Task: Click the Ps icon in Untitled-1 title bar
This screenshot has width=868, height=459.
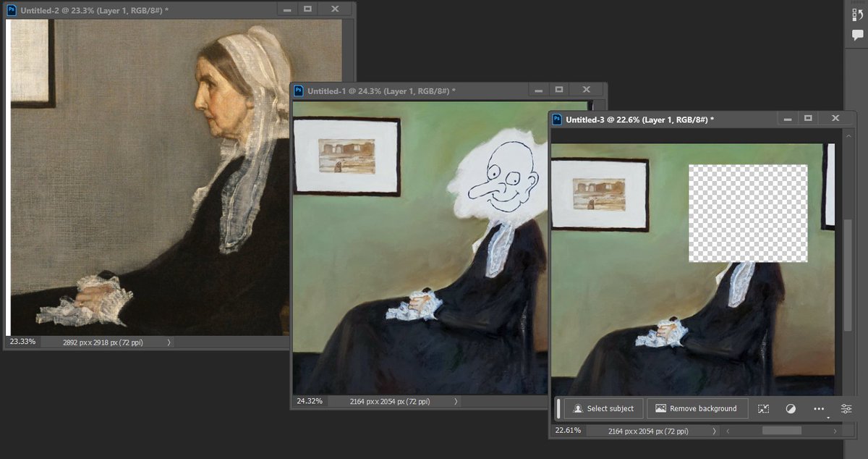Action: pos(297,90)
